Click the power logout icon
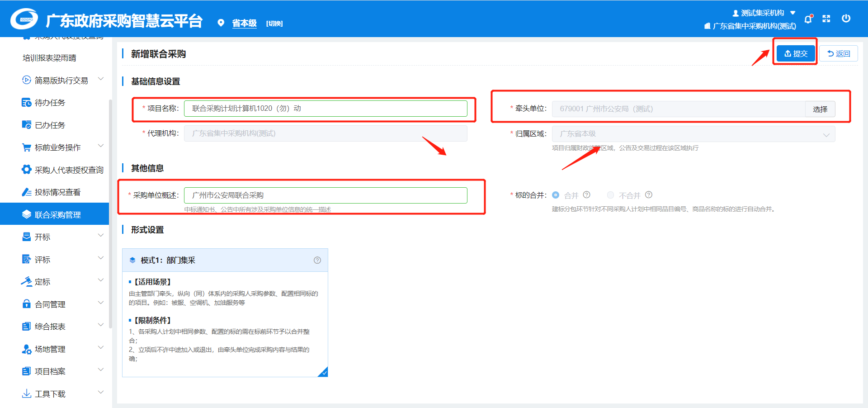Screen dimensions: 868x408 pyautogui.click(x=846, y=19)
